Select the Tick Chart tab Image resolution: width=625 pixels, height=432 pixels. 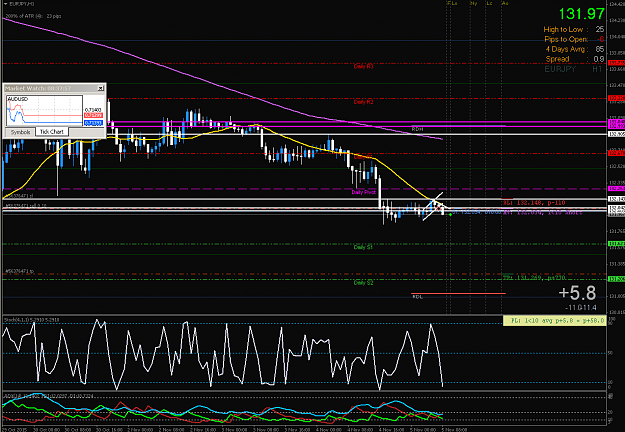(x=52, y=132)
